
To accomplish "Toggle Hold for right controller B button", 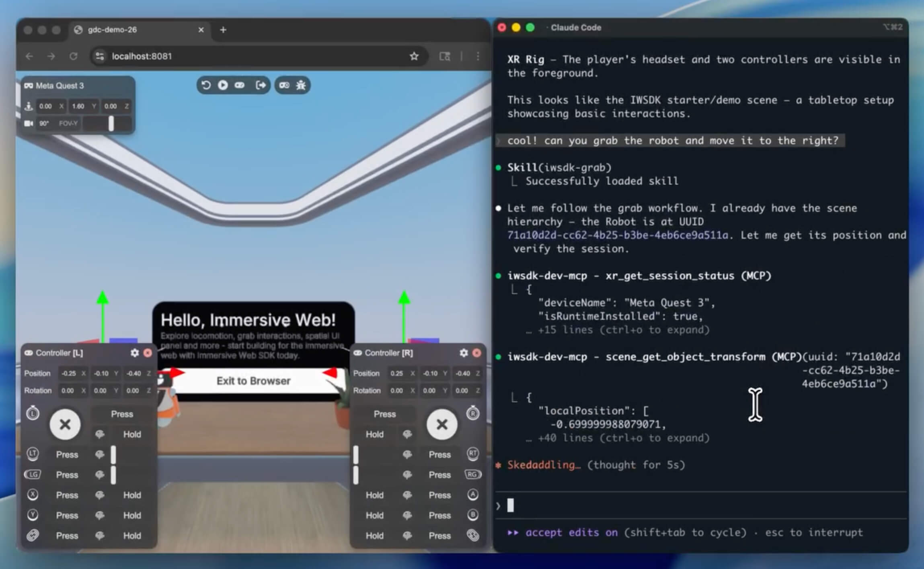I will click(x=374, y=515).
